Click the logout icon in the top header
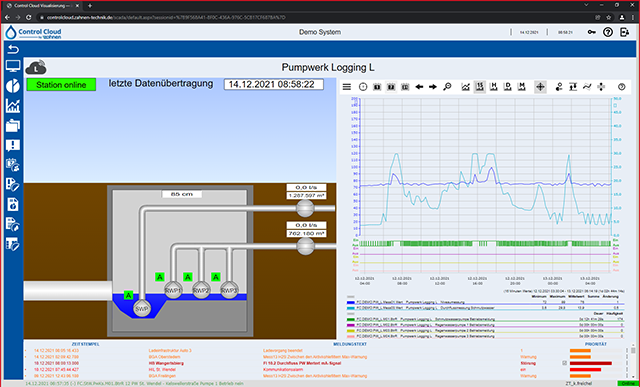Screen dimensions: 640x387 (x=624, y=32)
